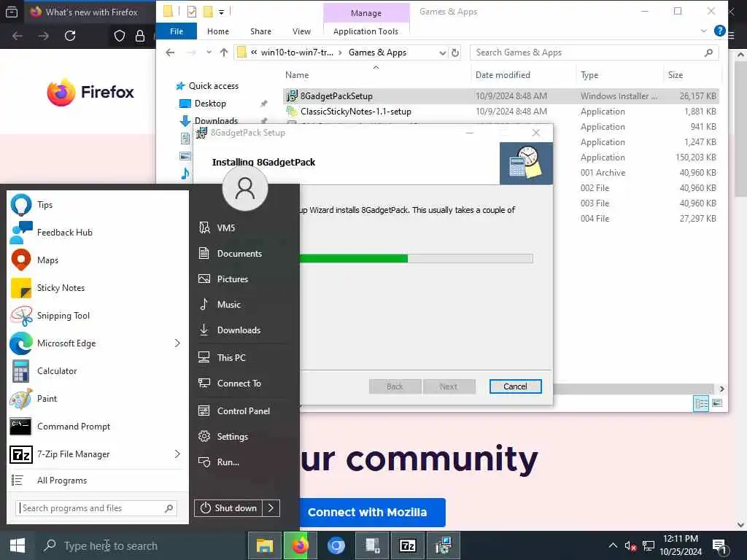Go back in File Explorer

(x=170, y=52)
